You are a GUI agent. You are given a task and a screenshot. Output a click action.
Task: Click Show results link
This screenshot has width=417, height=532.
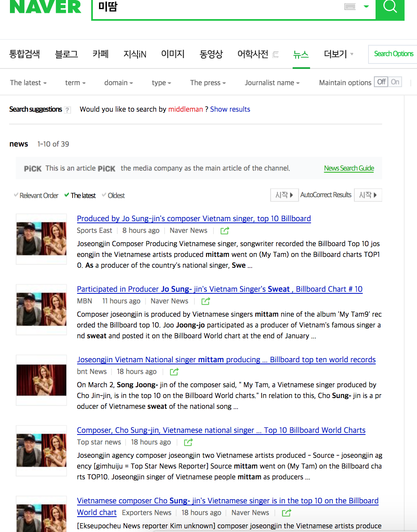coord(230,109)
